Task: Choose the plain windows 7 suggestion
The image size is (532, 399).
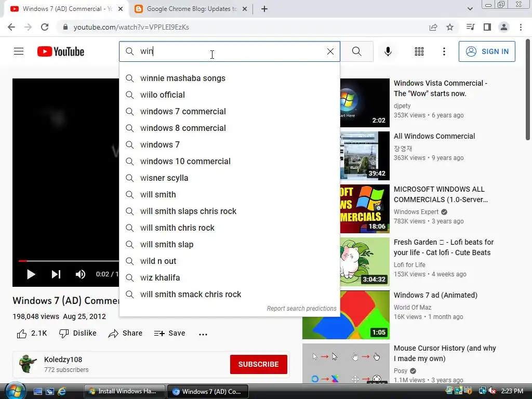Action: 229,144
